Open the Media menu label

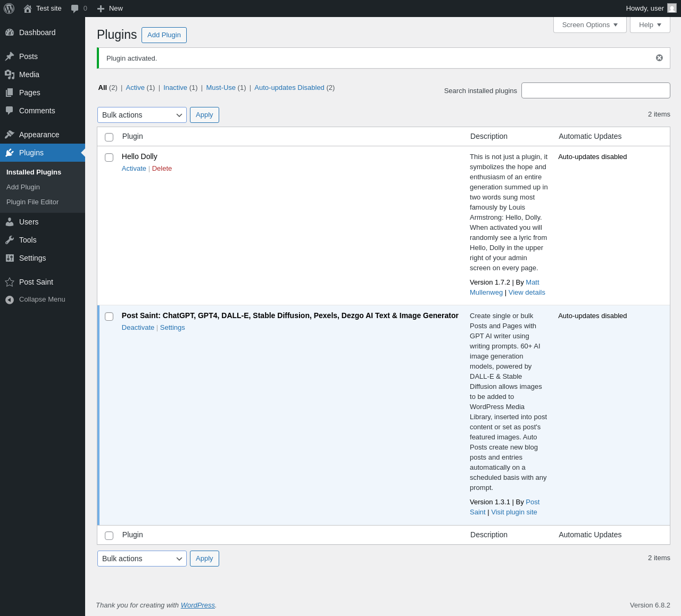29,74
